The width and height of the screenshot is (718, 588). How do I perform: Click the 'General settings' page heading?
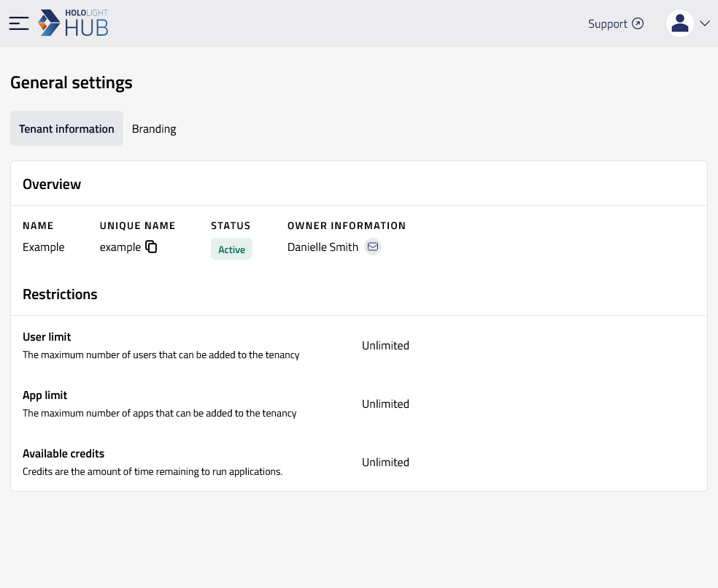(x=72, y=83)
